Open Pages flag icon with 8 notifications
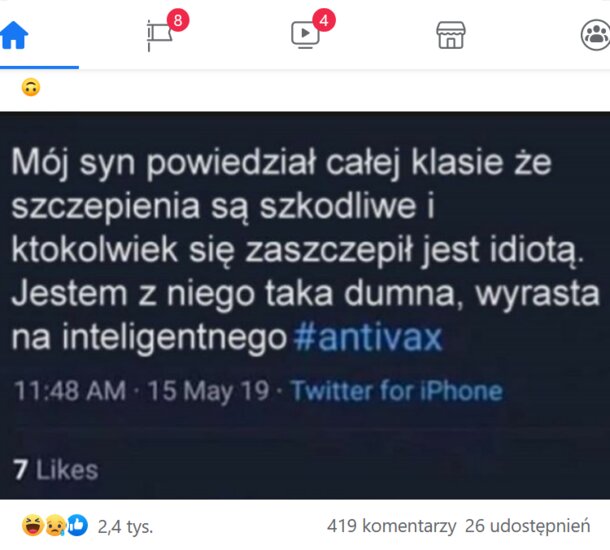The width and height of the screenshot is (610, 550). click(160, 35)
